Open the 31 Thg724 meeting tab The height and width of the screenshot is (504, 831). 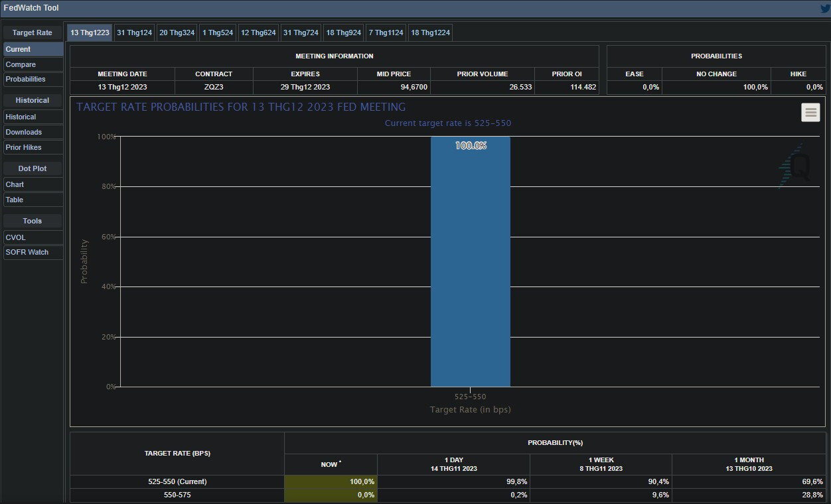[x=301, y=32]
